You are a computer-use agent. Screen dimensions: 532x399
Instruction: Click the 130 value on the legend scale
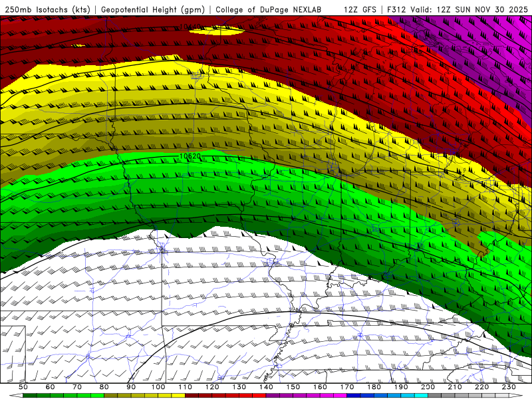tap(239, 387)
